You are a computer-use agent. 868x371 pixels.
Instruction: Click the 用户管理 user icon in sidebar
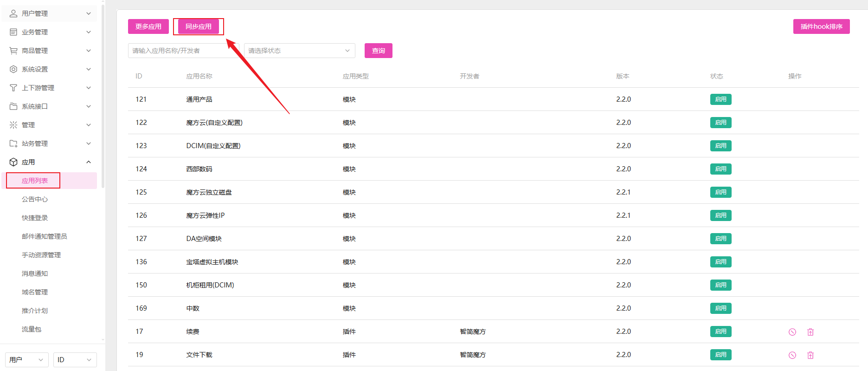[x=13, y=13]
